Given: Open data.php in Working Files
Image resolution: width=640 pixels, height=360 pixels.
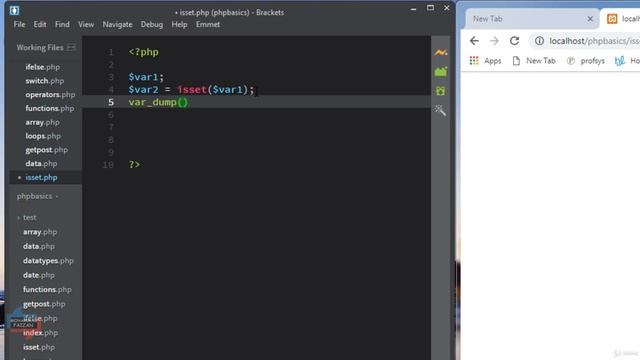Looking at the screenshot, I should [x=41, y=164].
